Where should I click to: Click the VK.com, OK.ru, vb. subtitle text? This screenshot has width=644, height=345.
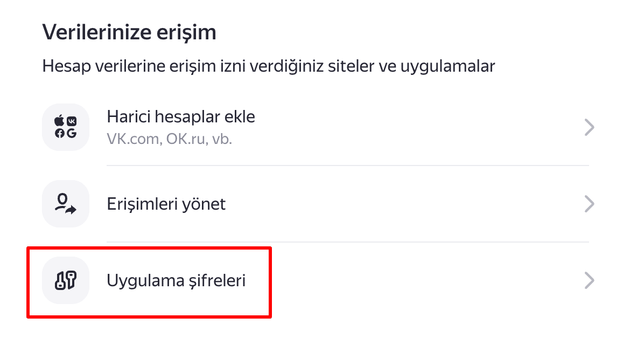click(169, 139)
